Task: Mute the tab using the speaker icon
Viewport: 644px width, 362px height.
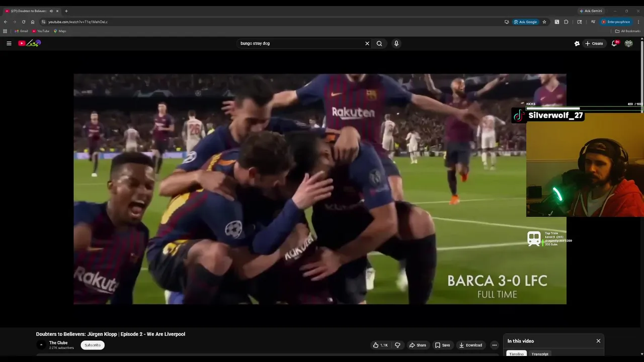Action: (51, 11)
